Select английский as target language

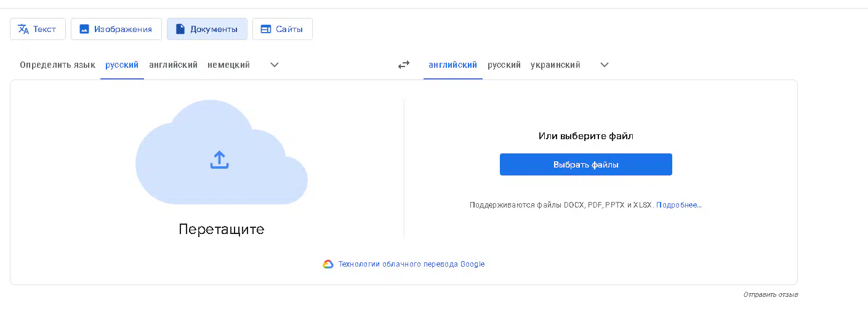453,65
